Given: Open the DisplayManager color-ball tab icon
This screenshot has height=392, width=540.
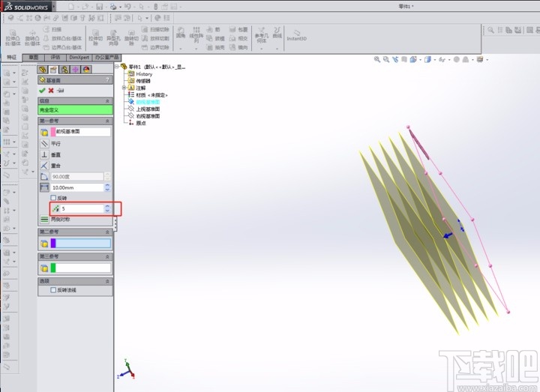Looking at the screenshot, I should (x=86, y=70).
